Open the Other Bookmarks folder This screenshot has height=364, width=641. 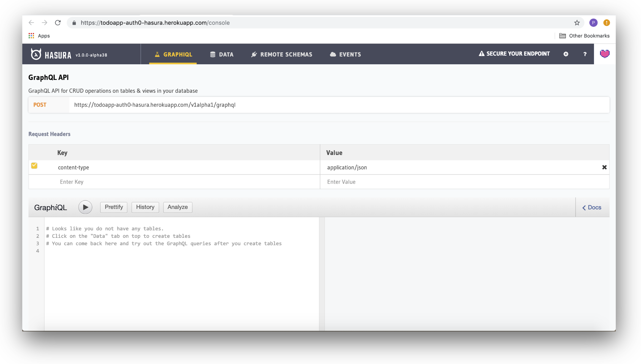coord(584,36)
